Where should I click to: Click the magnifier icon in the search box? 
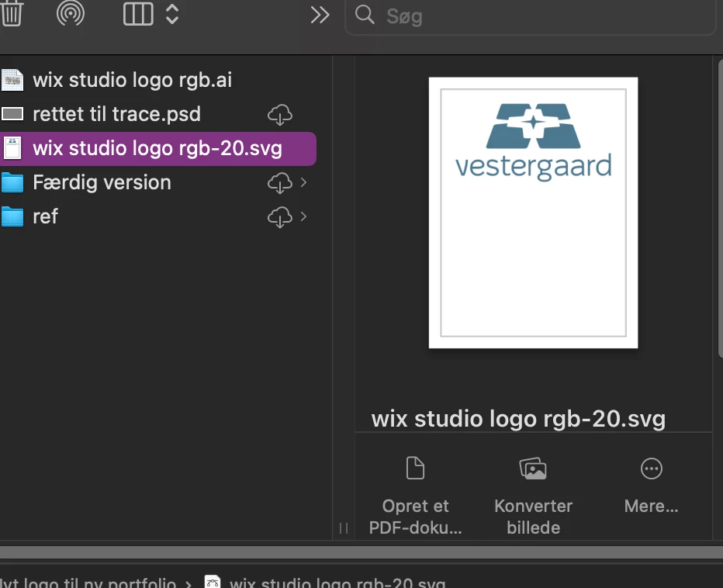click(x=365, y=15)
